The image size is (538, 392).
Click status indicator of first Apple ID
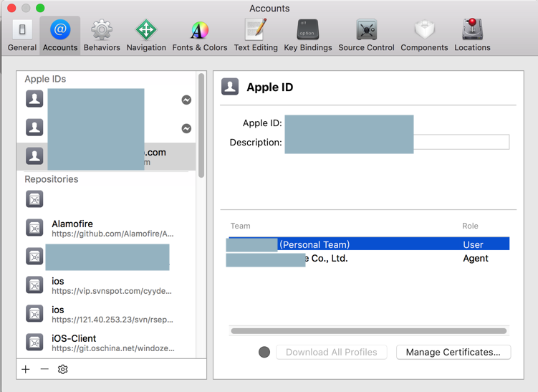186,100
